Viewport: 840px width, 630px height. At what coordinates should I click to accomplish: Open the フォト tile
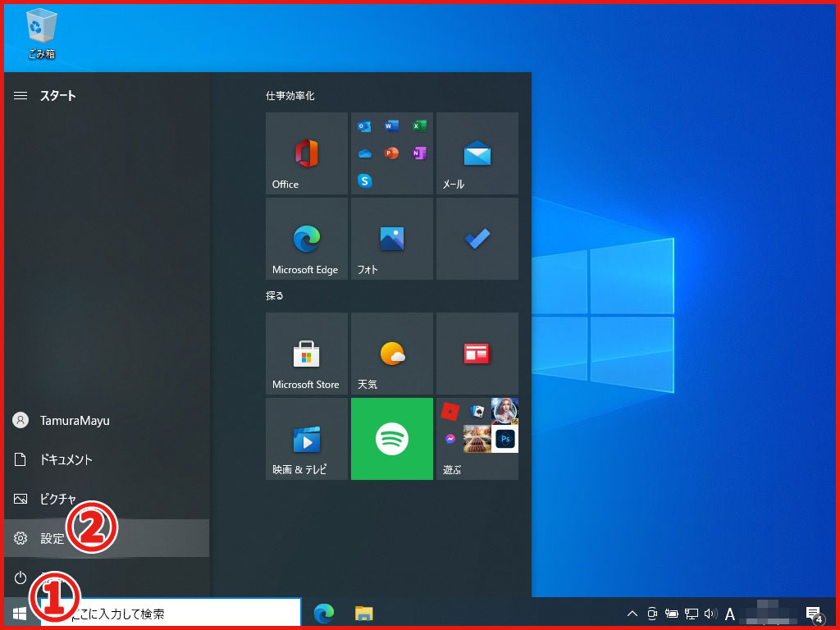click(x=391, y=239)
